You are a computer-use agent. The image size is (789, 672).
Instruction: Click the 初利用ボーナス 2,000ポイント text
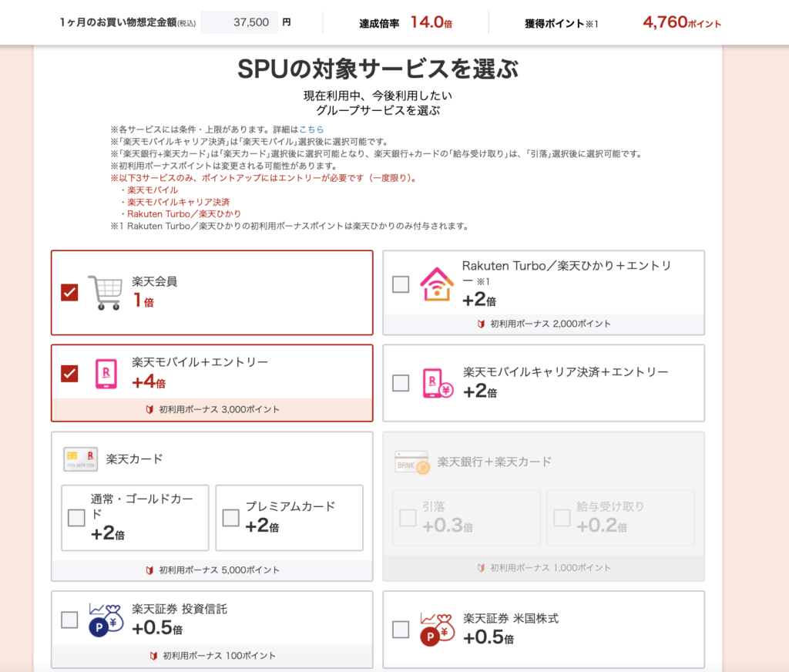point(550,324)
